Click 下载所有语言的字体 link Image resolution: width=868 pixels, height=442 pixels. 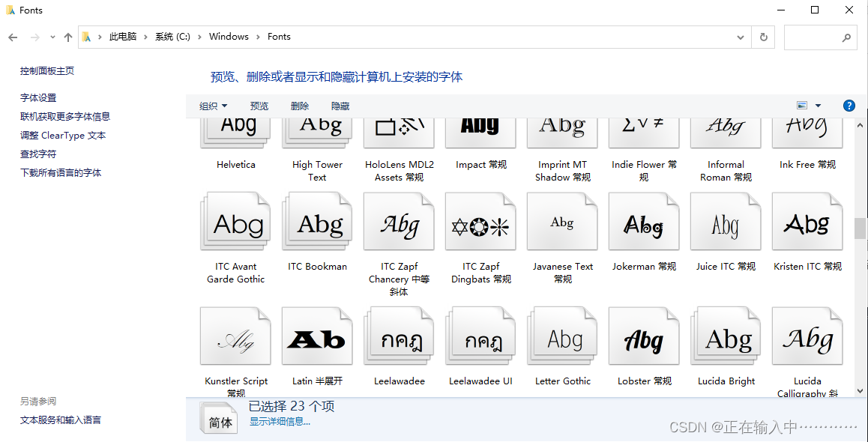point(61,173)
